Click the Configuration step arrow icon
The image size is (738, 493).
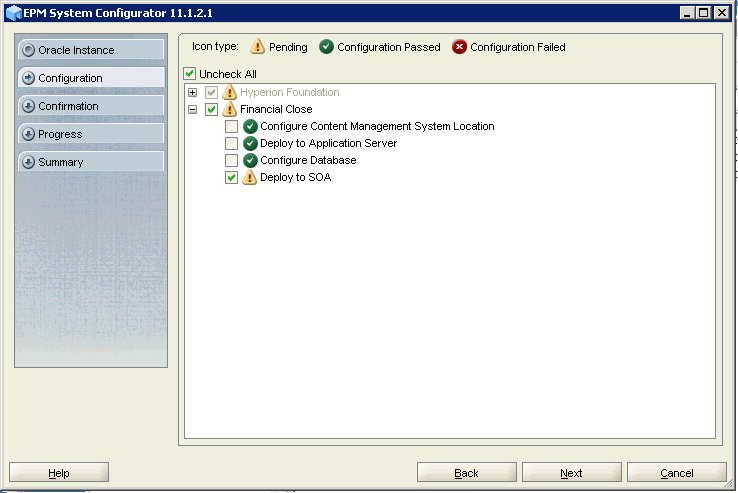coord(28,78)
